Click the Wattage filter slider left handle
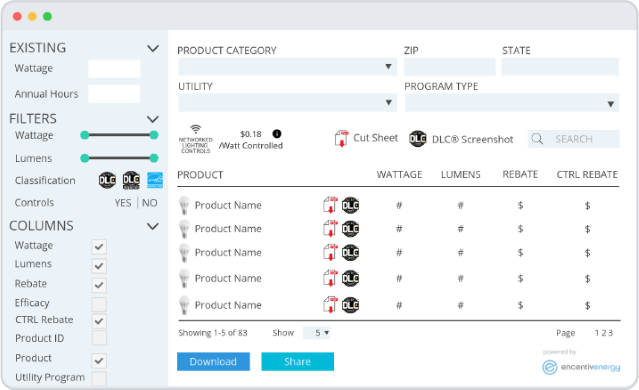The width and height of the screenshot is (639, 390). point(85,135)
